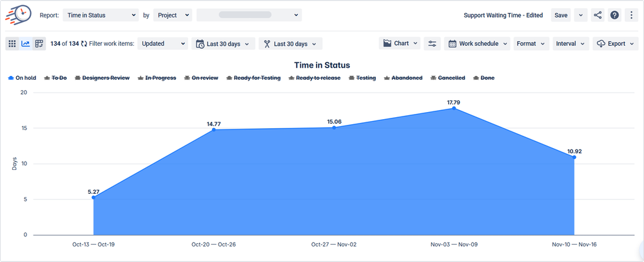Toggle Cancelled legend series

[x=447, y=78]
